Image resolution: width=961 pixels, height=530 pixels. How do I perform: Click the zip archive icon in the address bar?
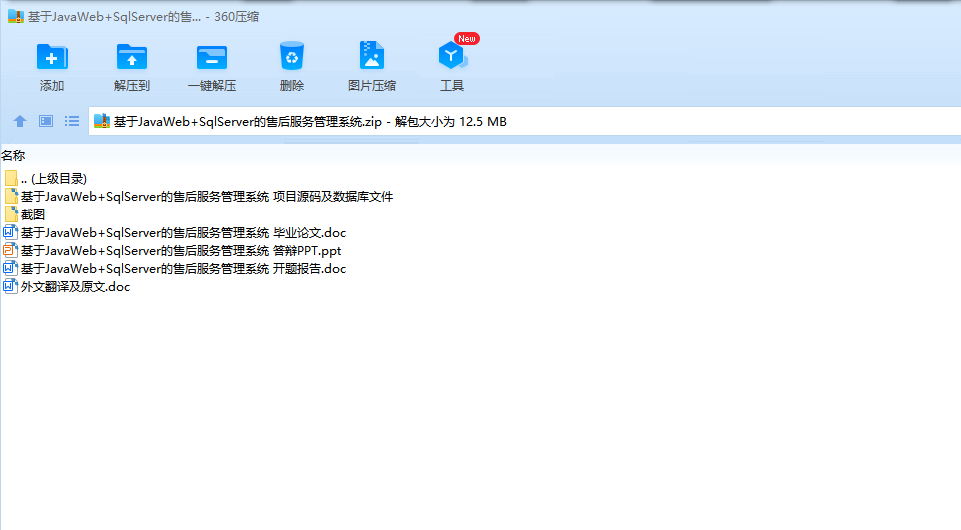pyautogui.click(x=102, y=121)
